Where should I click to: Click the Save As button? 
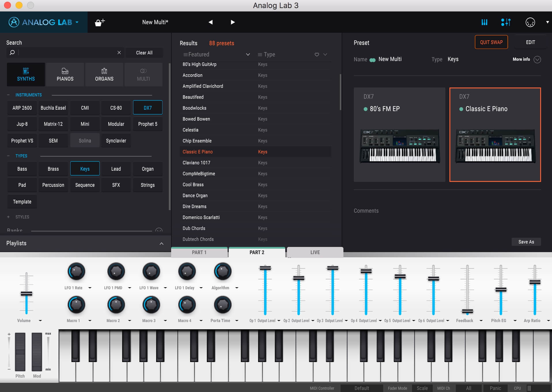pos(526,242)
